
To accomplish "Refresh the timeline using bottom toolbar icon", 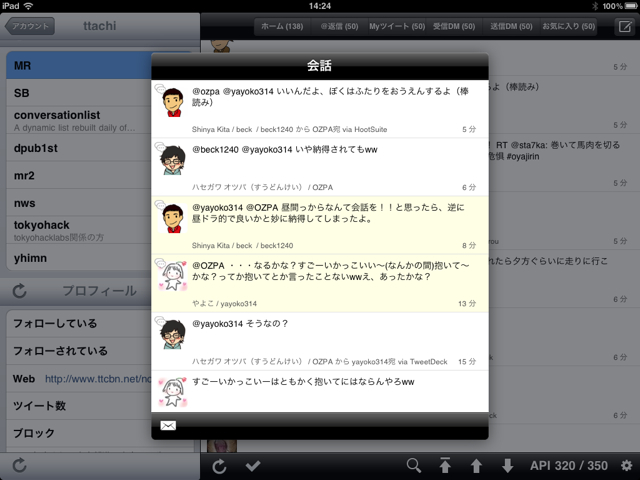I will (x=219, y=465).
